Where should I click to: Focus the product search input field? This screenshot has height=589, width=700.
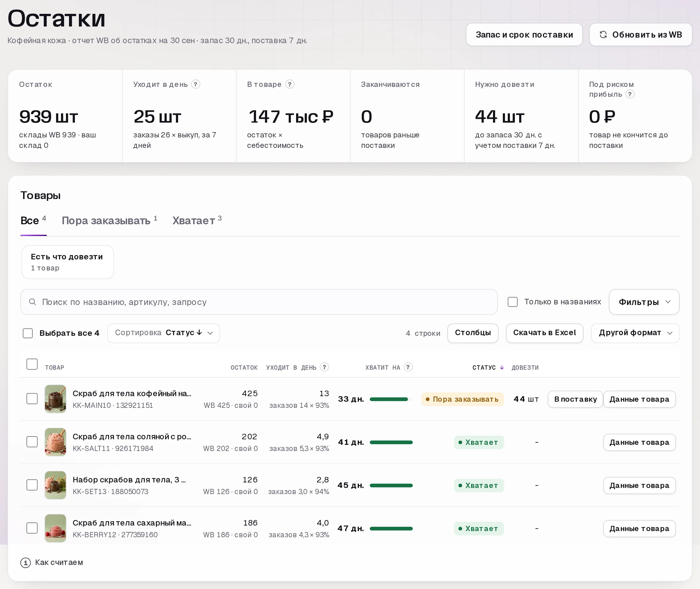pyautogui.click(x=259, y=302)
